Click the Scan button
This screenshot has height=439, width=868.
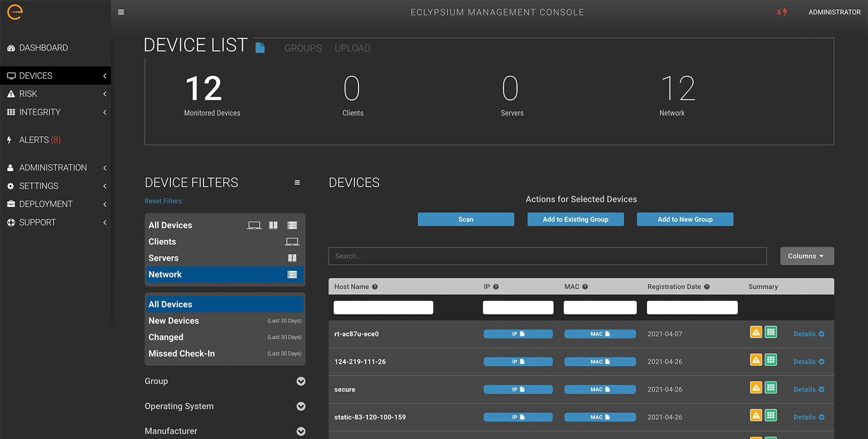(x=466, y=219)
